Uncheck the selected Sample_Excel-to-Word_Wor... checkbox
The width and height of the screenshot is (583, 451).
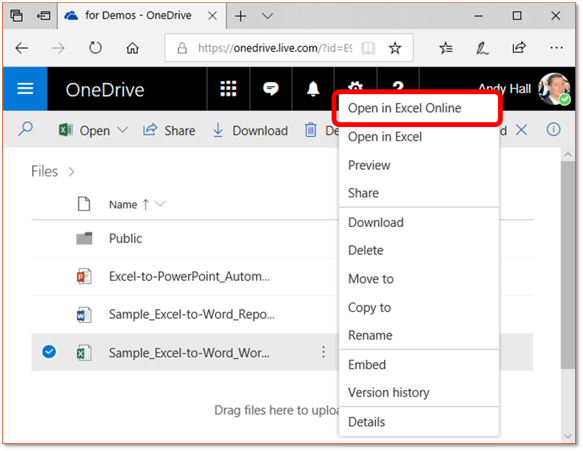(49, 352)
